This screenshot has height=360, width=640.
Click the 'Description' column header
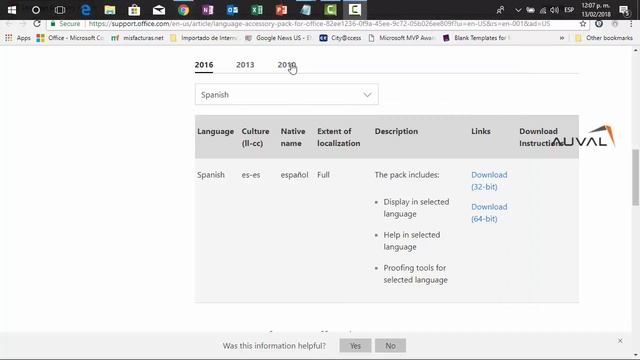click(396, 131)
